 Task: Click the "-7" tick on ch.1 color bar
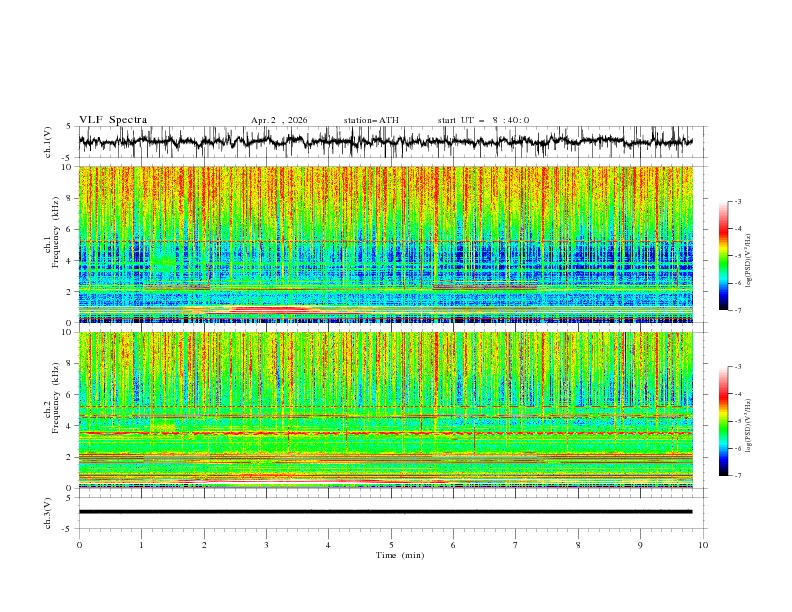737,311
